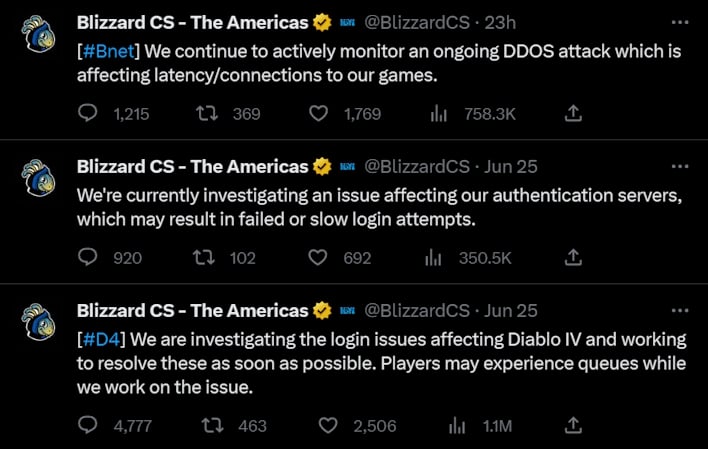Open more options on the Diablo IV tweet

tap(680, 310)
